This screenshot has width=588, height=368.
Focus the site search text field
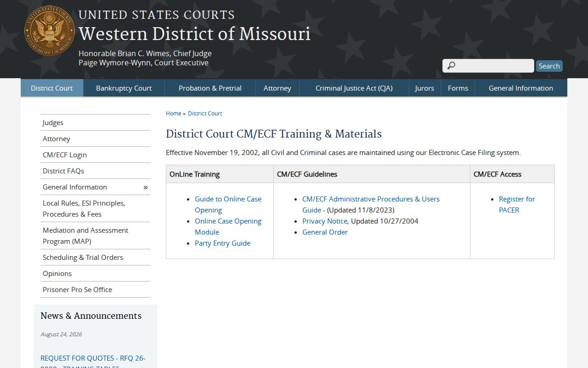488,66
